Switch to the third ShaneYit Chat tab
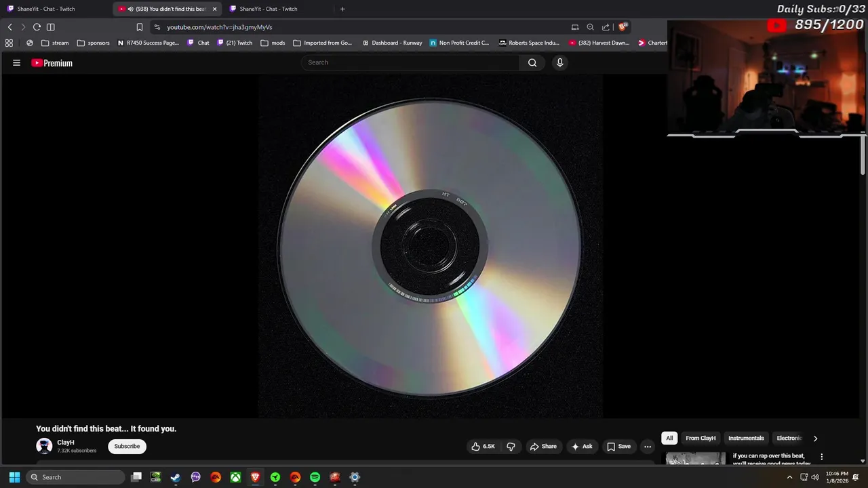 tap(269, 9)
